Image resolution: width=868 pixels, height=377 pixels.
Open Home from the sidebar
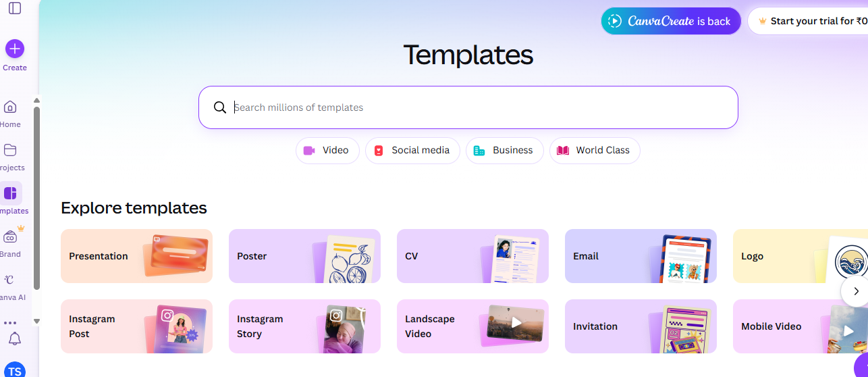[x=10, y=107]
